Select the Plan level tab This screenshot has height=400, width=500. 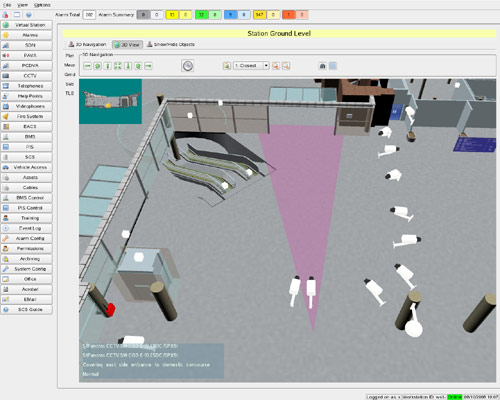coord(70,55)
